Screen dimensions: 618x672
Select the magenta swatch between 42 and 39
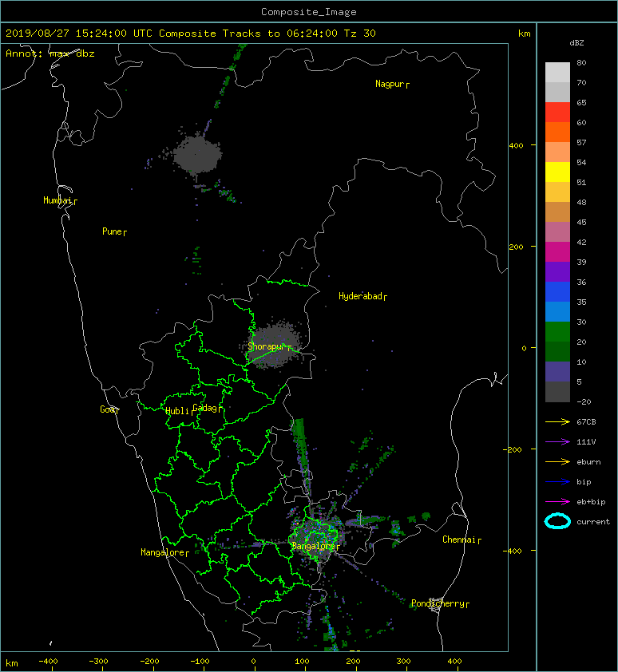click(x=557, y=251)
